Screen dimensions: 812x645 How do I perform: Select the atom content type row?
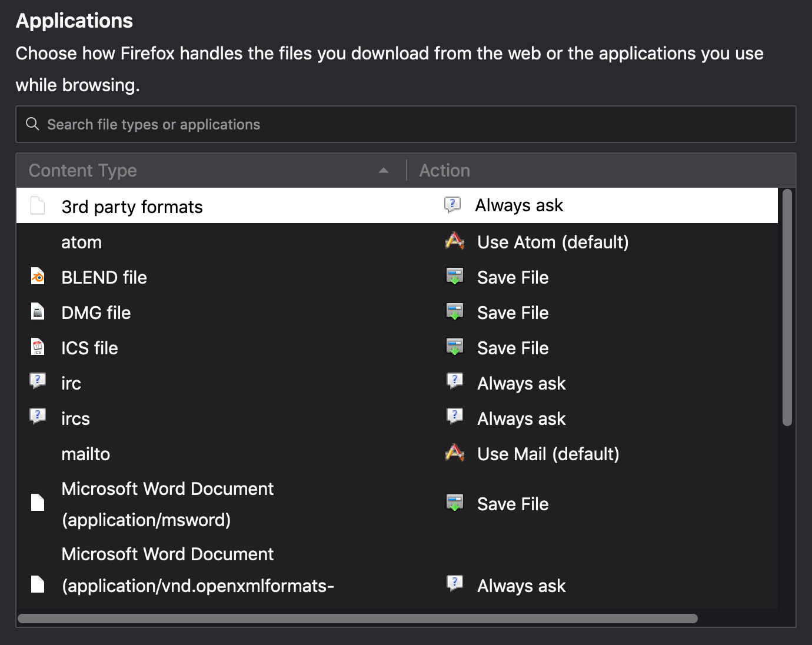coord(82,242)
